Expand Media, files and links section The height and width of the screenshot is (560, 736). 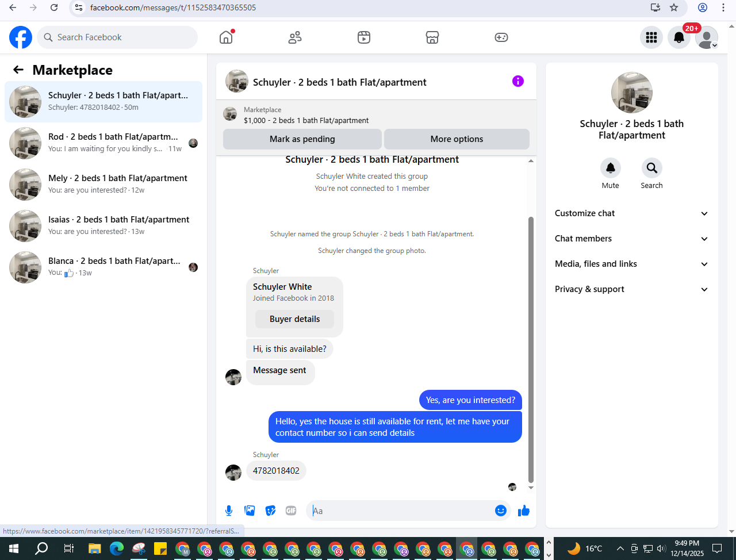(x=631, y=264)
